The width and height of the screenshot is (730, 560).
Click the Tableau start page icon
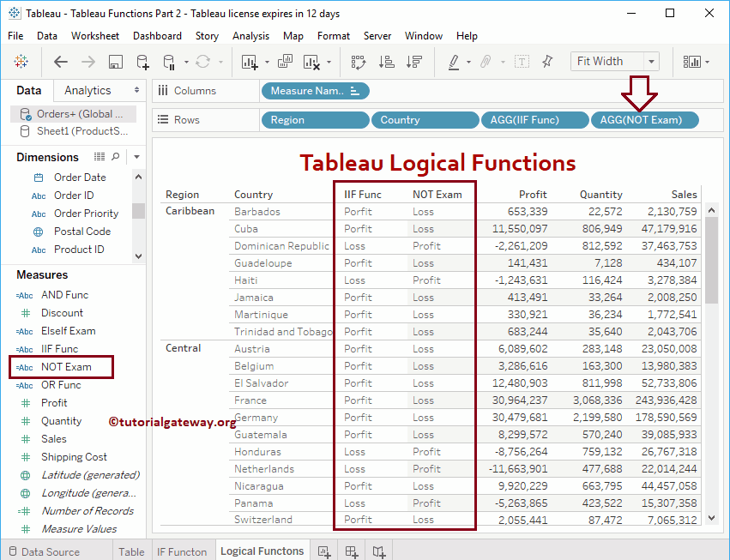(x=21, y=62)
